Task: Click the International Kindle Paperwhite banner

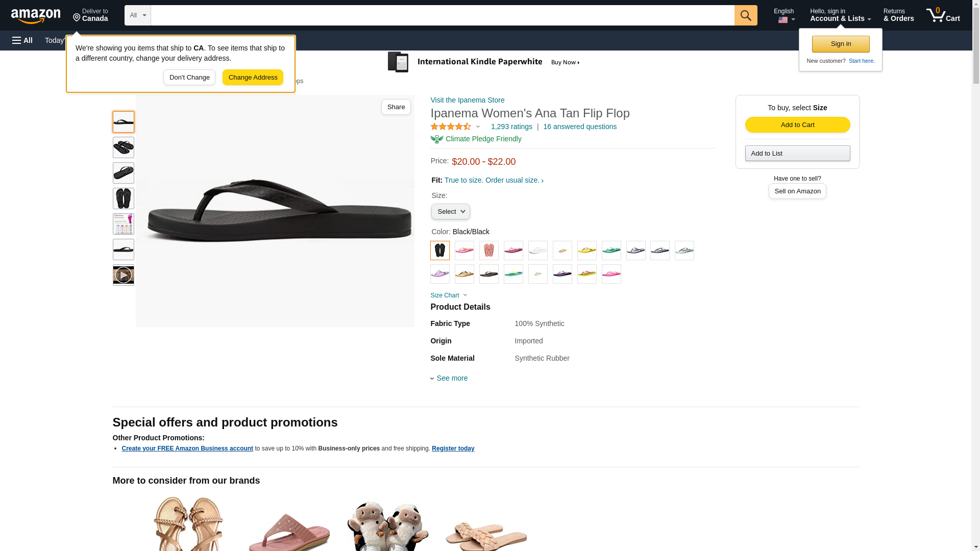Action: pyautogui.click(x=484, y=62)
